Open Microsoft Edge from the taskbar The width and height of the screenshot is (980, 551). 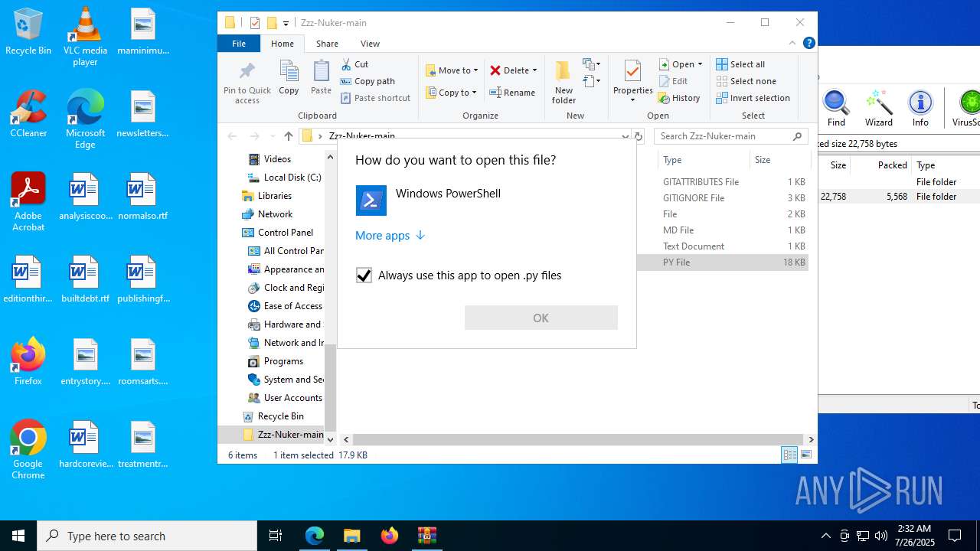(315, 536)
